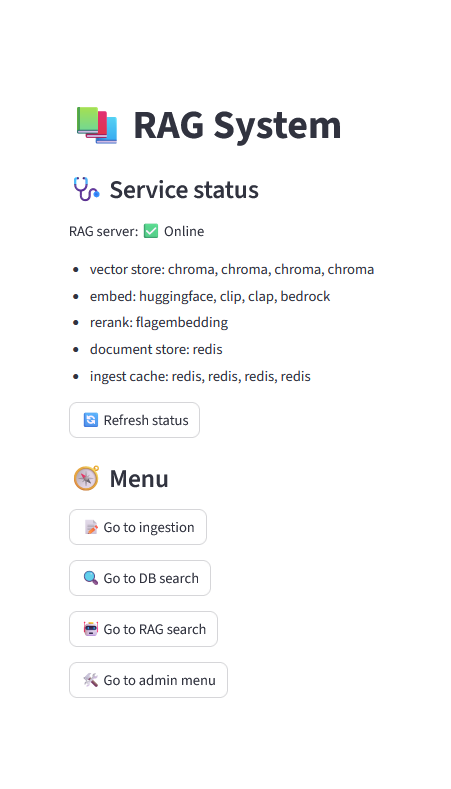
Task: Click the compass icon beside Menu
Action: click(87, 478)
